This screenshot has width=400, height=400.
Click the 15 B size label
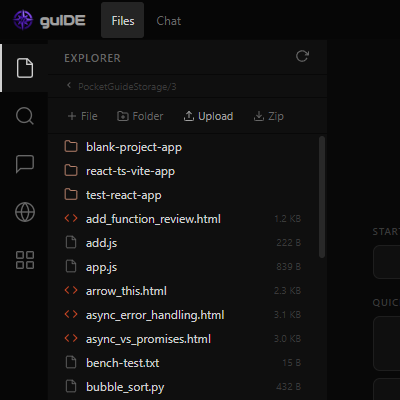tap(292, 363)
